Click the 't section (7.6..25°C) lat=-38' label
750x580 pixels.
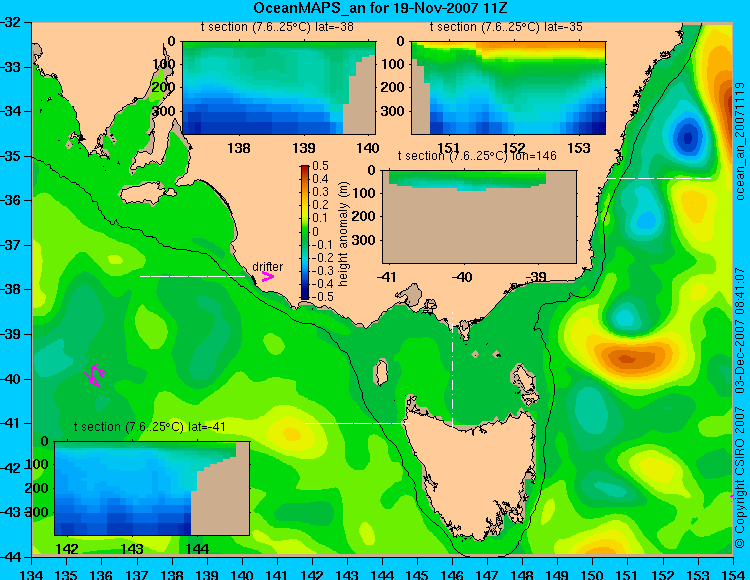pyautogui.click(x=277, y=27)
